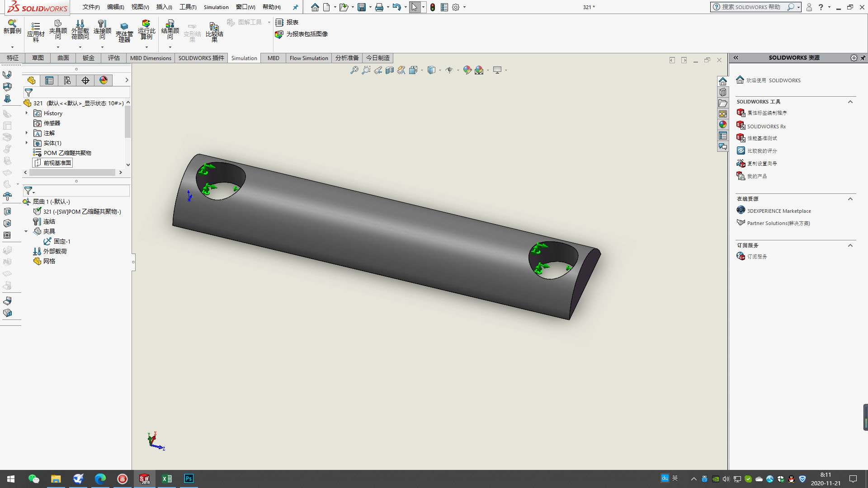Open the Shell Manager (壳体管理器)
This screenshot has height=488, width=868.
tap(124, 32)
